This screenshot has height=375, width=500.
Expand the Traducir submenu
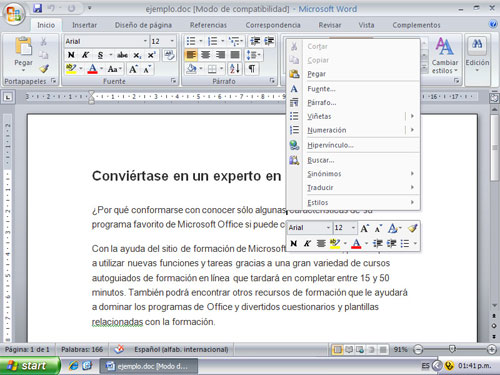pyautogui.click(x=353, y=187)
